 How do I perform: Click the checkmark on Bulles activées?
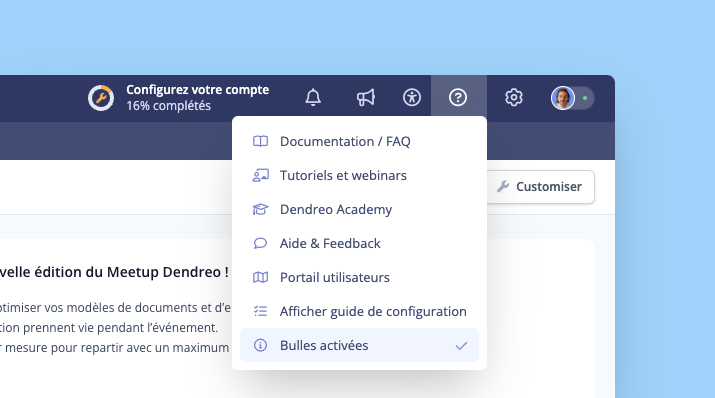461,346
